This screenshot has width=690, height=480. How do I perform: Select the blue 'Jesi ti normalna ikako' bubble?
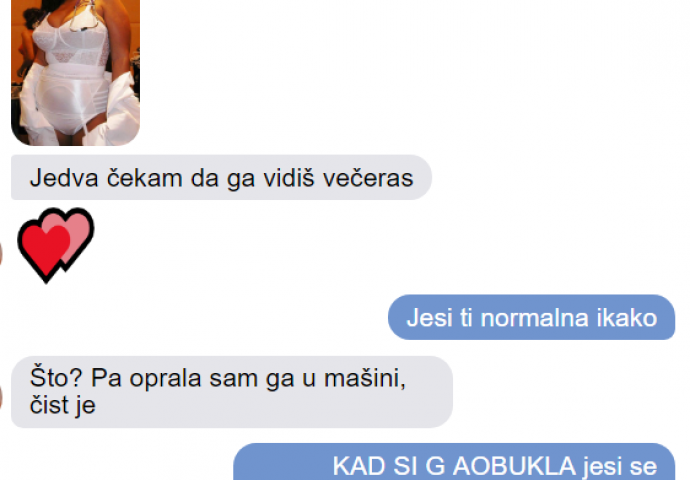pyautogui.click(x=531, y=317)
